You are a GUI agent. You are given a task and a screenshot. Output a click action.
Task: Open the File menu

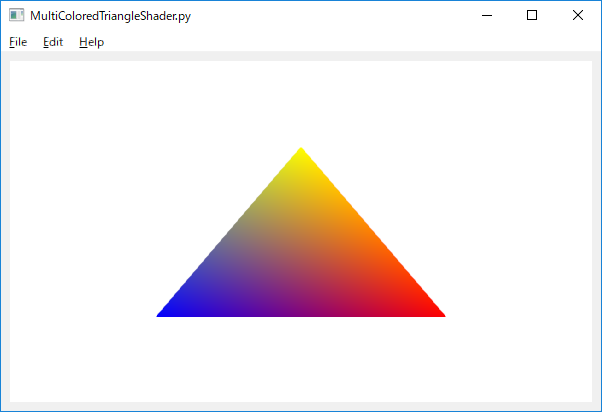click(18, 42)
